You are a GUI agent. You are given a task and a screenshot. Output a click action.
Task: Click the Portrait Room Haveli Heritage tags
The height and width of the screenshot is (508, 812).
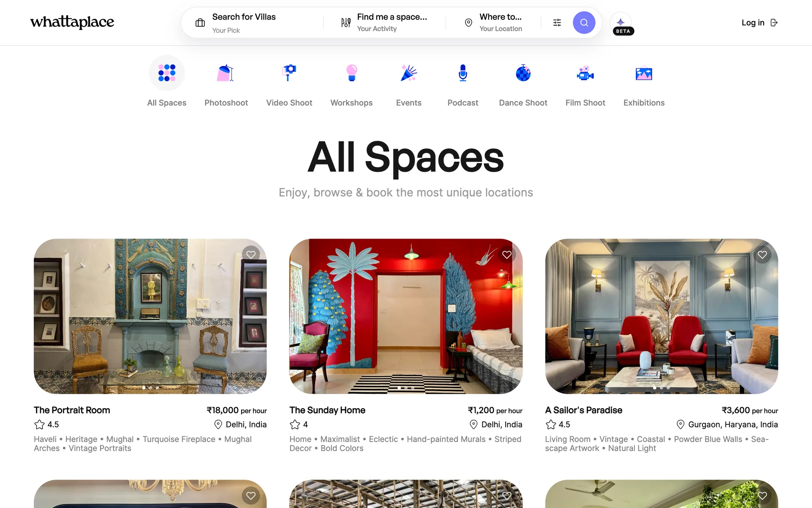pos(143,444)
